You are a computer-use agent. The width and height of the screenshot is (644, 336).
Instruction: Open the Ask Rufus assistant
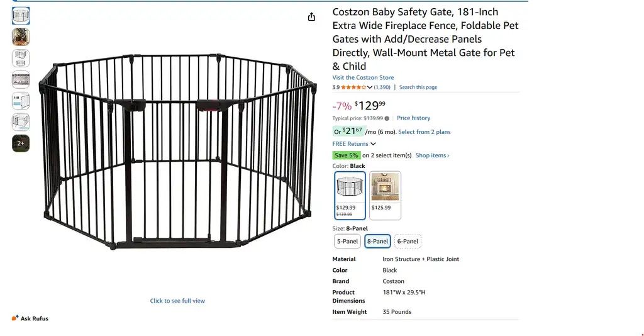[x=30, y=318]
